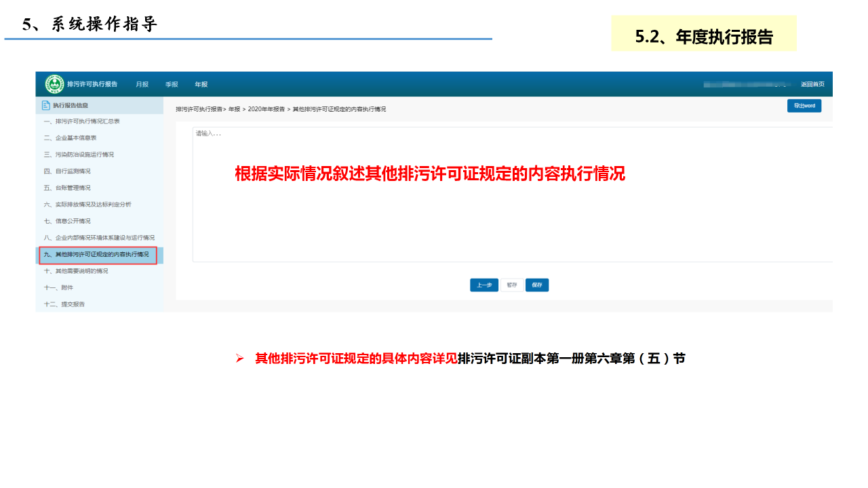Open 六、实际排放情况及达标判定分析

[88, 204]
